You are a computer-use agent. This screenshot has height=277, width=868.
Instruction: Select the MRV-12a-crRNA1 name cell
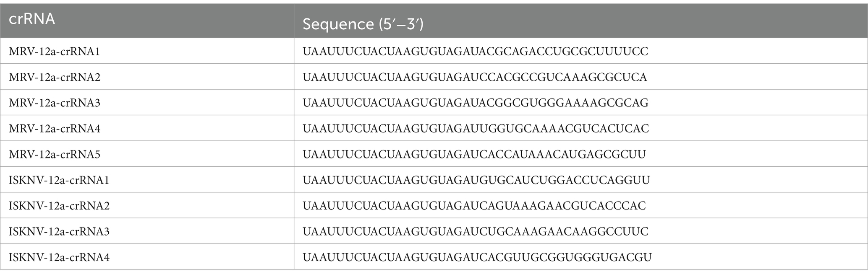147,51
